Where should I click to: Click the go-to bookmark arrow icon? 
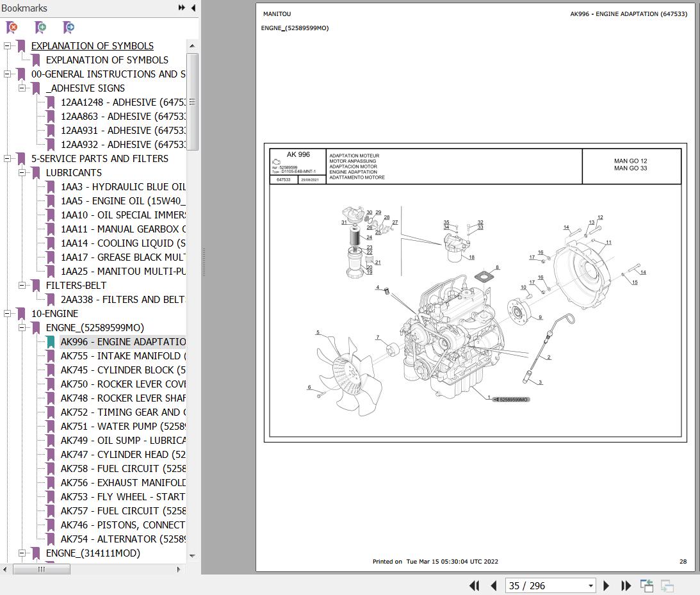click(69, 28)
